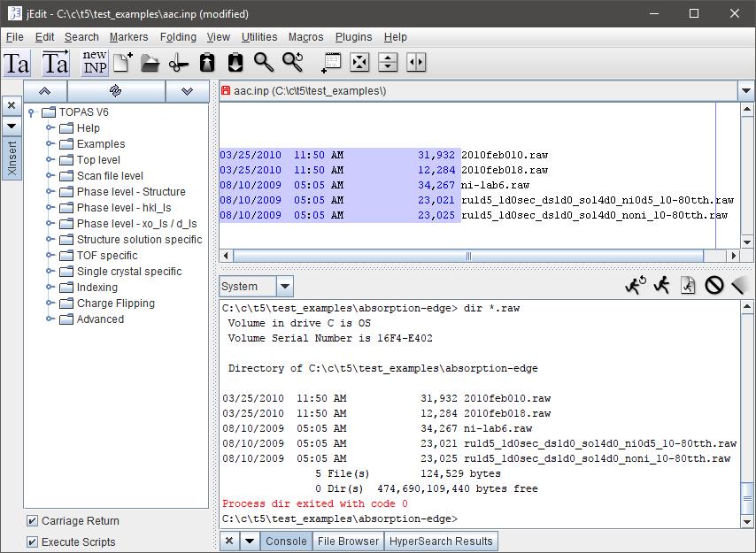The image size is (756, 553).
Task: Open the File Browser tab
Action: [x=348, y=541]
